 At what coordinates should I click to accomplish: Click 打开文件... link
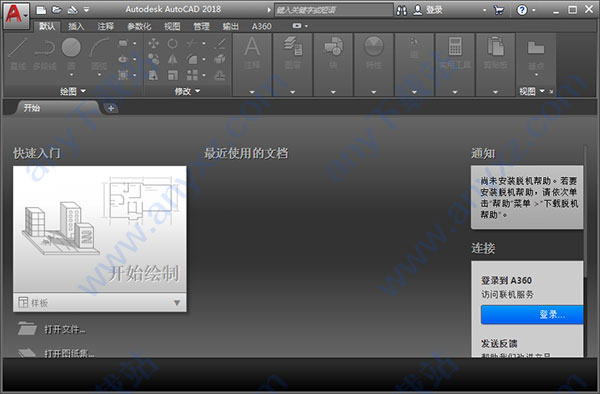click(x=65, y=329)
